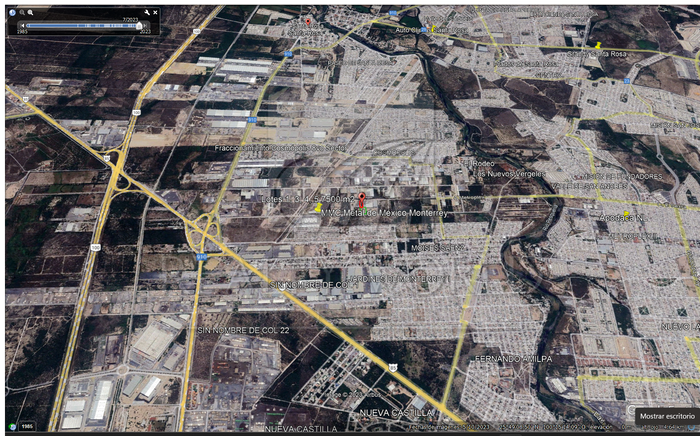The image size is (700, 436).
Task: Click the NUEVA CASTILLA map label
Action: (x=396, y=412)
